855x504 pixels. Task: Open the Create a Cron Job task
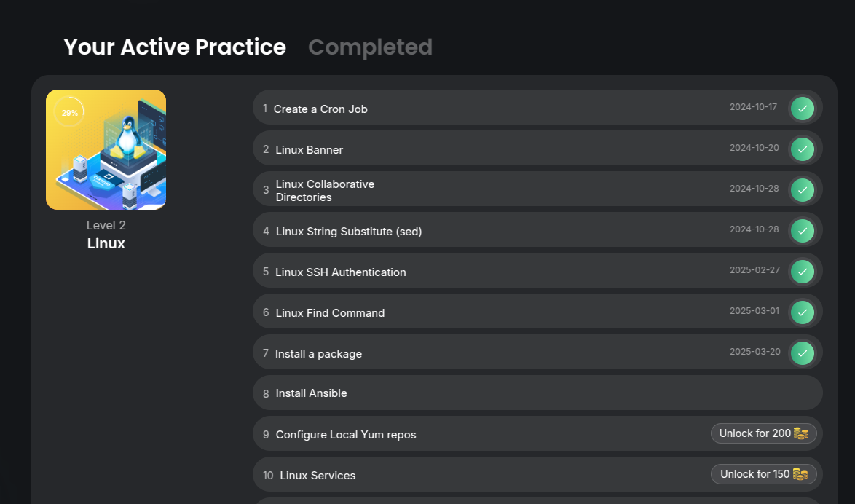tap(320, 109)
